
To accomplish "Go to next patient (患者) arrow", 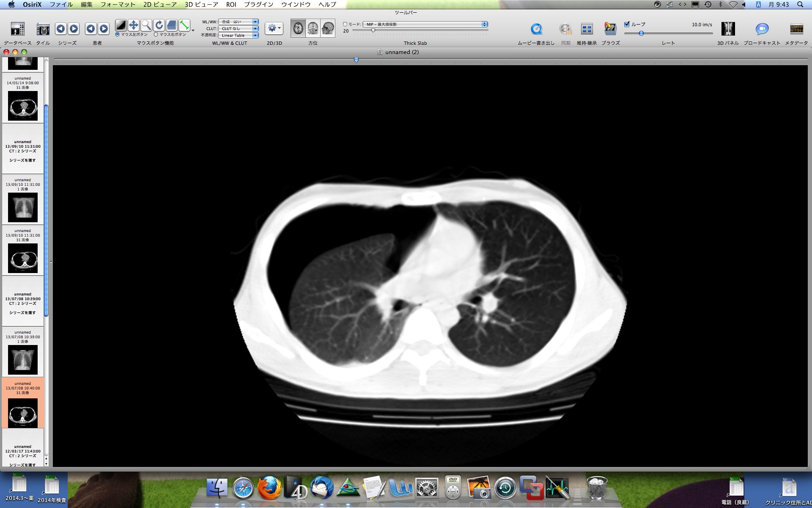I will coord(104,29).
